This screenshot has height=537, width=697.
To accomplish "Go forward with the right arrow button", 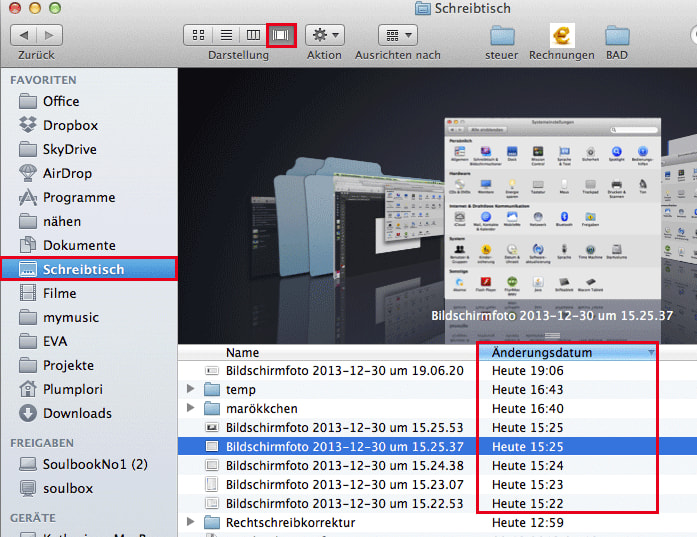I will coord(49,35).
